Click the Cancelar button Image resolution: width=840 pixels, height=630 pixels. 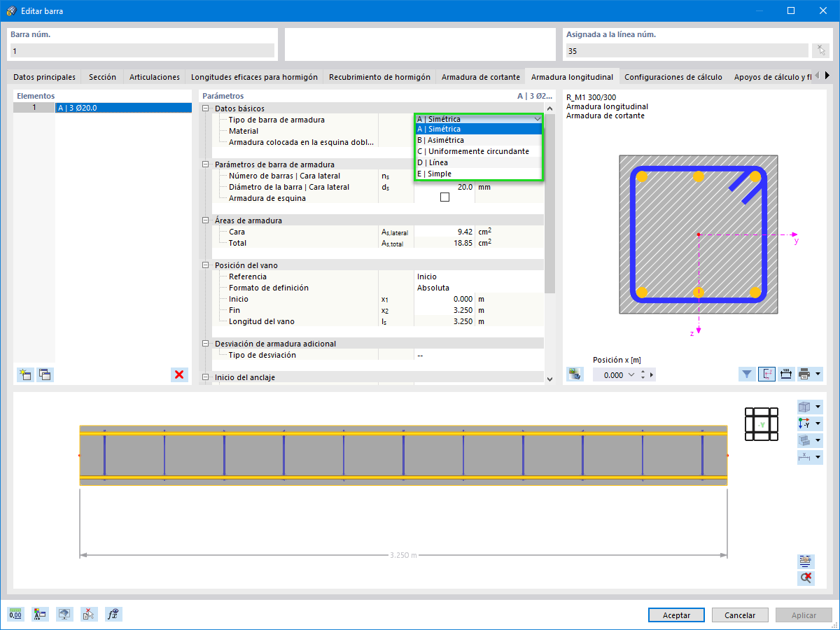(740, 615)
